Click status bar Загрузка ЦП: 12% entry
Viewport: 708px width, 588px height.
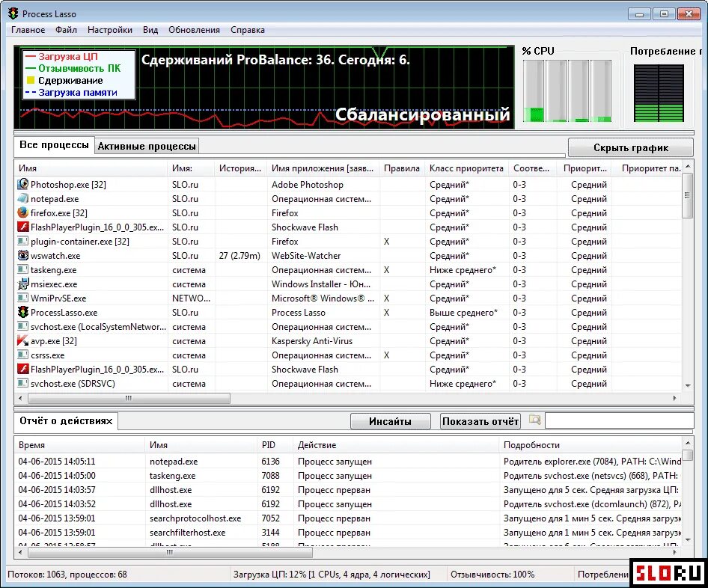tap(332, 575)
